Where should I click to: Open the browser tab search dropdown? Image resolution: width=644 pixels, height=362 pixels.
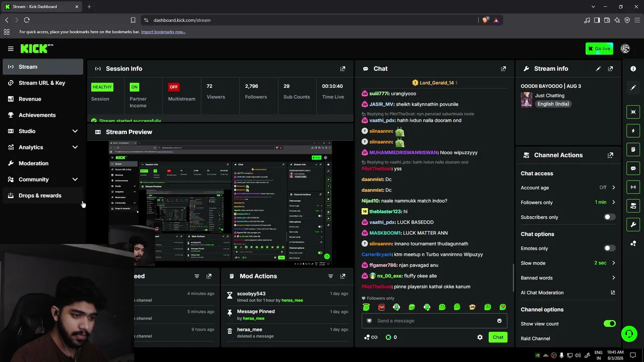(x=593, y=7)
